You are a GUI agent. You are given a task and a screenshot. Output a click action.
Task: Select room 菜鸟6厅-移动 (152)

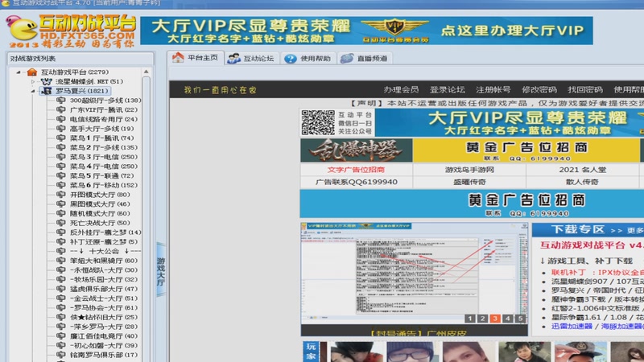coord(104,185)
